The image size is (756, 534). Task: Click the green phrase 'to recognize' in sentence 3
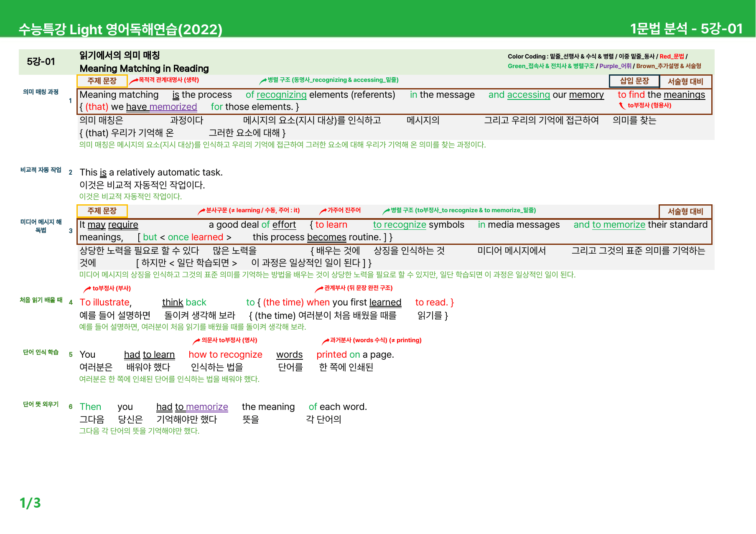point(400,225)
